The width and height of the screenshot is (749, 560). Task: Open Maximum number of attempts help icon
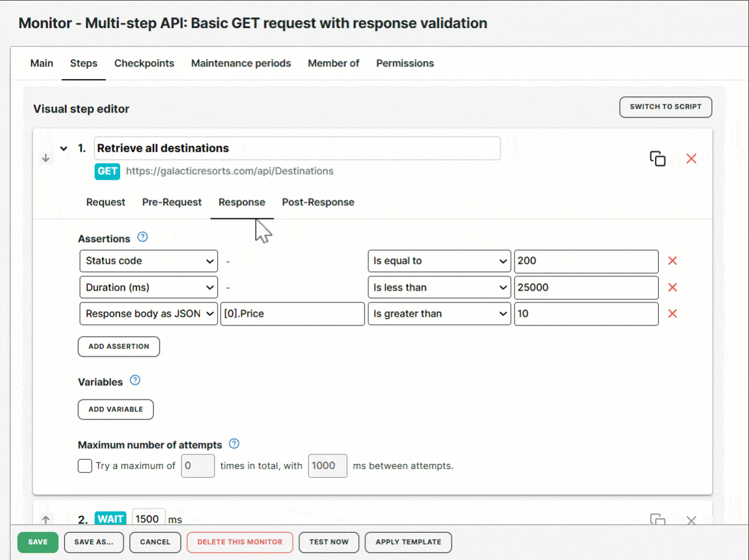pyautogui.click(x=234, y=444)
